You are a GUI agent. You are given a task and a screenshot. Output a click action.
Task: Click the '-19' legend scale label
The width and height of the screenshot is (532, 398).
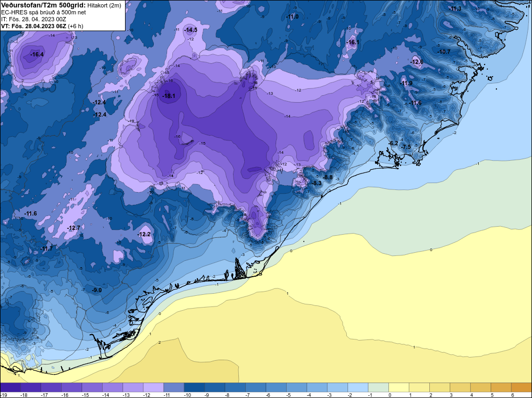click(4, 395)
